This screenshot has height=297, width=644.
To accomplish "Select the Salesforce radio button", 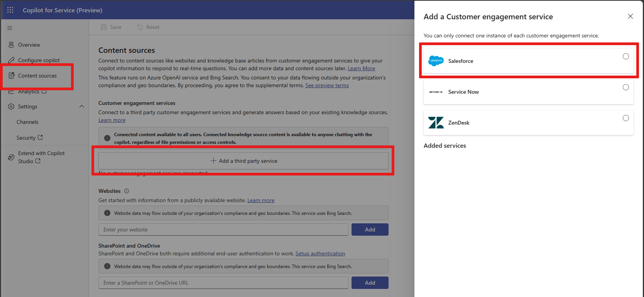I will click(626, 56).
